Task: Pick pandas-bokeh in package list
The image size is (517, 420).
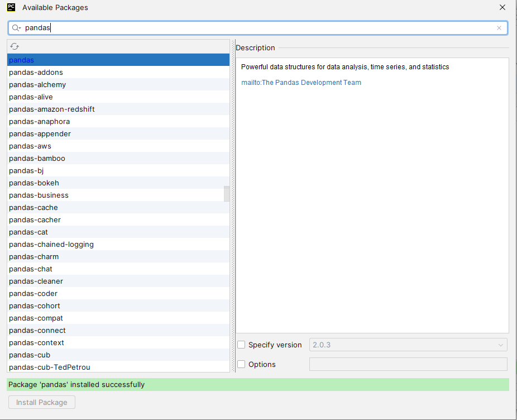Action: coord(118,183)
